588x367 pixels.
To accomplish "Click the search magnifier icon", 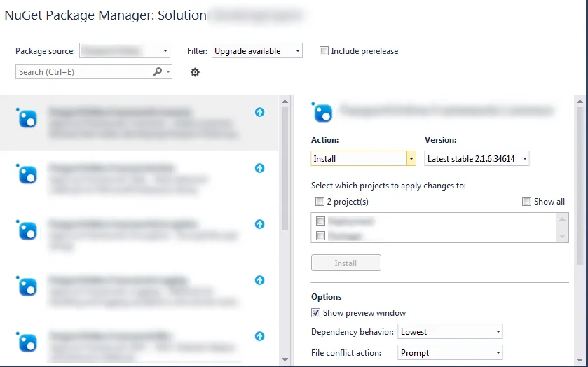I will pos(158,71).
